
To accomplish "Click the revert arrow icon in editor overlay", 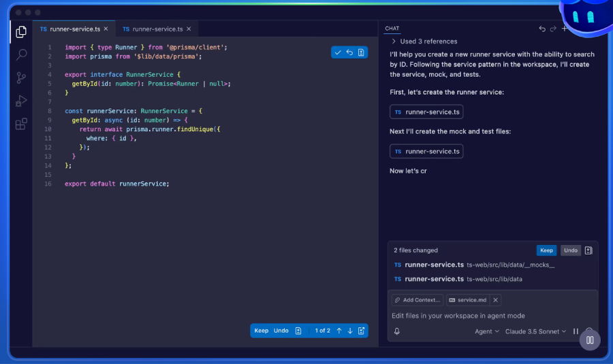I will (x=349, y=52).
